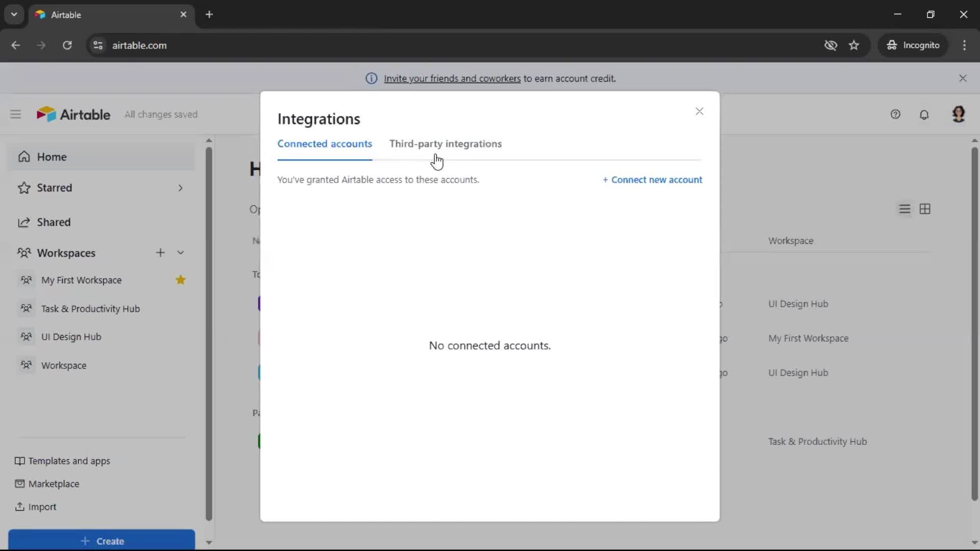Switch to list view icon
Viewport: 980px width, 551px height.
pos(904,209)
